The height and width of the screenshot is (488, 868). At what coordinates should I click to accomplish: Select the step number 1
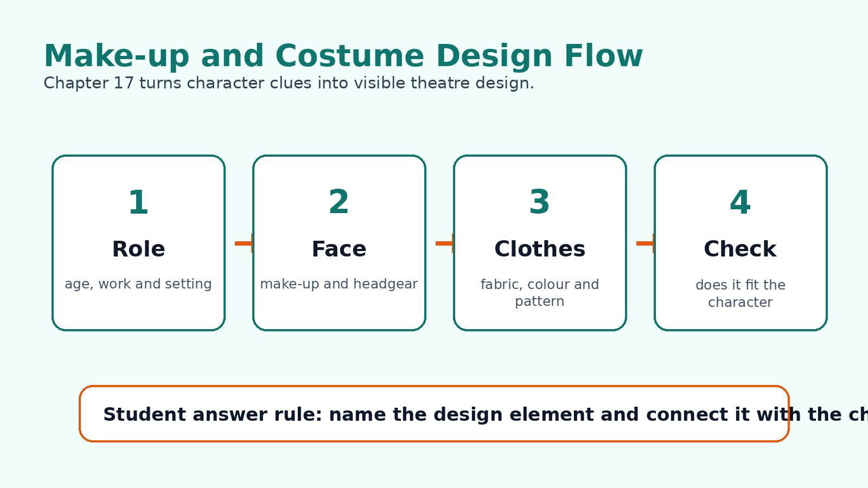tap(138, 203)
